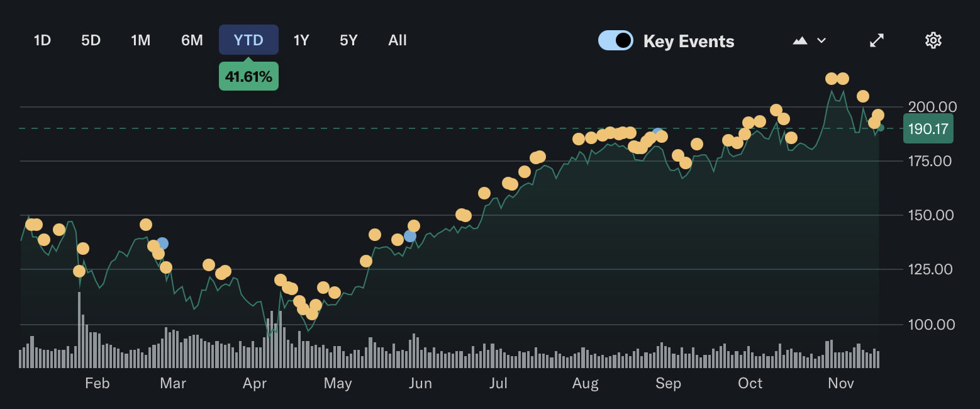Switch to the 1M timeframe tab
The height and width of the screenshot is (409, 980).
point(140,40)
